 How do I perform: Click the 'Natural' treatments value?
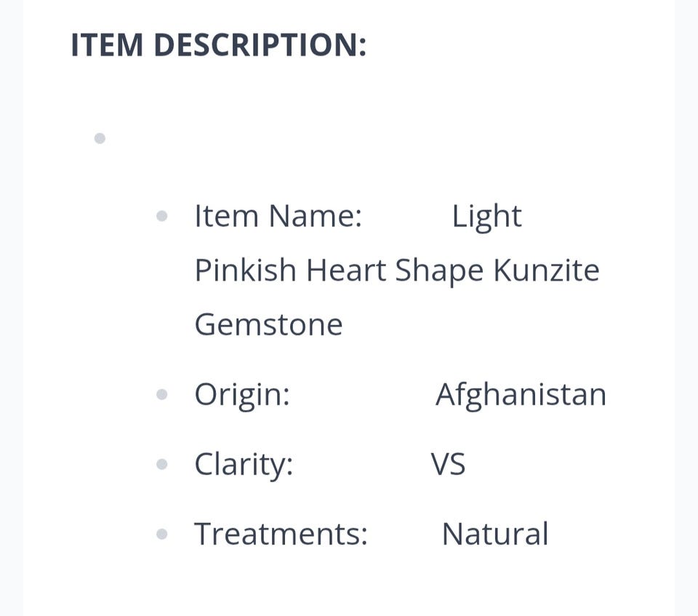coord(494,535)
